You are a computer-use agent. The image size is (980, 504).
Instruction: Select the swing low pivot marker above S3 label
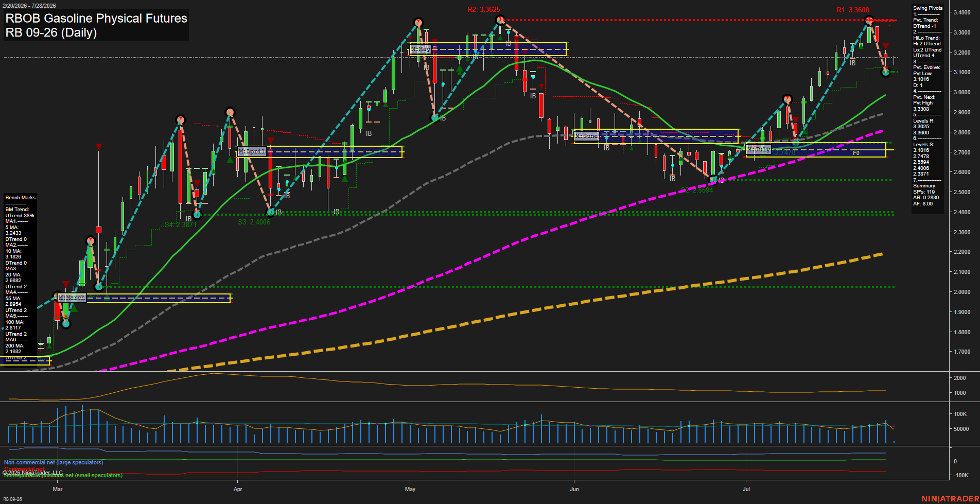(x=271, y=212)
